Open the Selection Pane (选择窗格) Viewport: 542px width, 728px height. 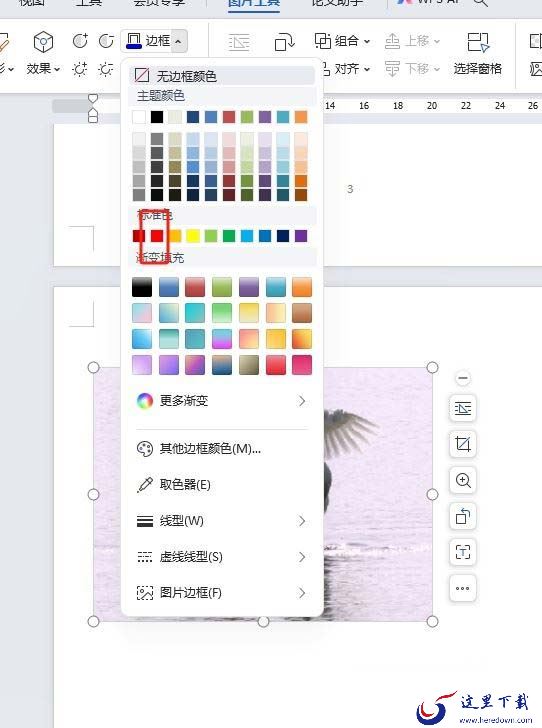478,54
